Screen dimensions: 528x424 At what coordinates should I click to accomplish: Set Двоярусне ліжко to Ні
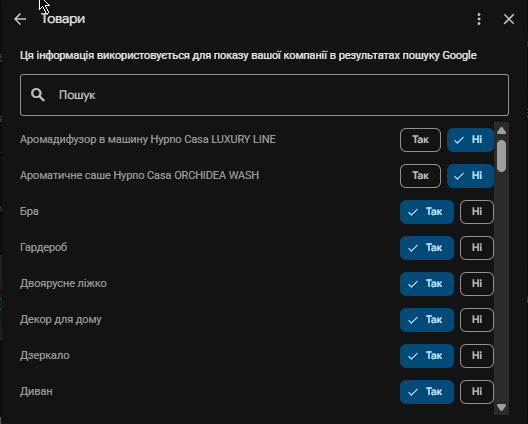click(477, 284)
